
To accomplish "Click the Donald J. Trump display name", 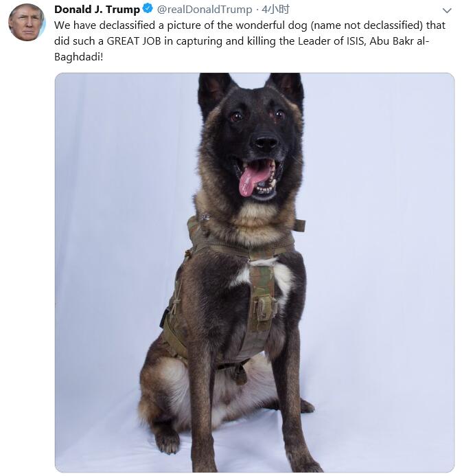I will coord(97,10).
